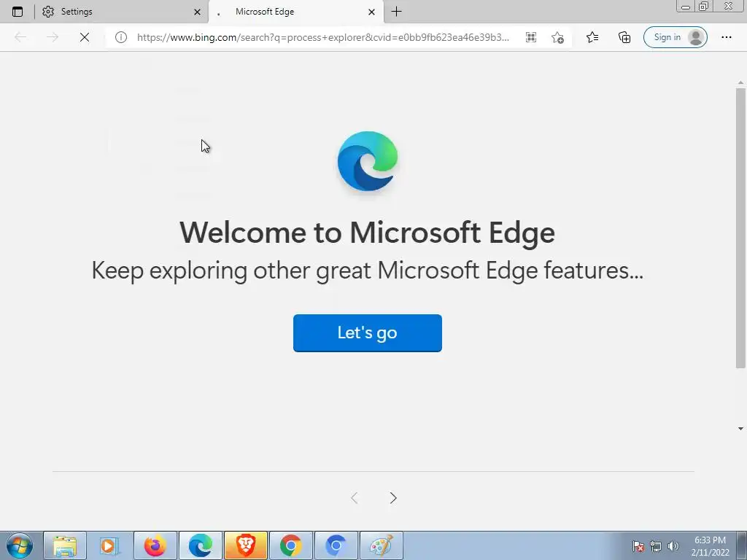Click the Sign in button

675,37
